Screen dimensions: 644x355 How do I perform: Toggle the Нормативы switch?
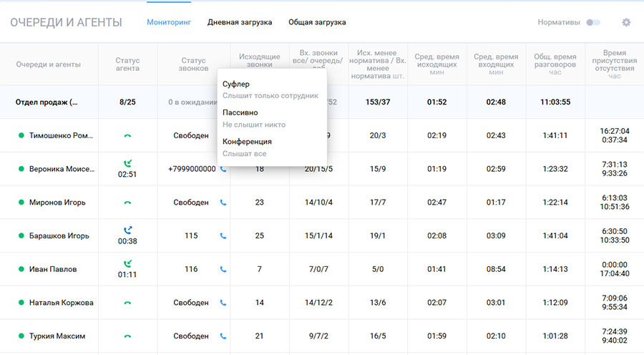(x=593, y=22)
